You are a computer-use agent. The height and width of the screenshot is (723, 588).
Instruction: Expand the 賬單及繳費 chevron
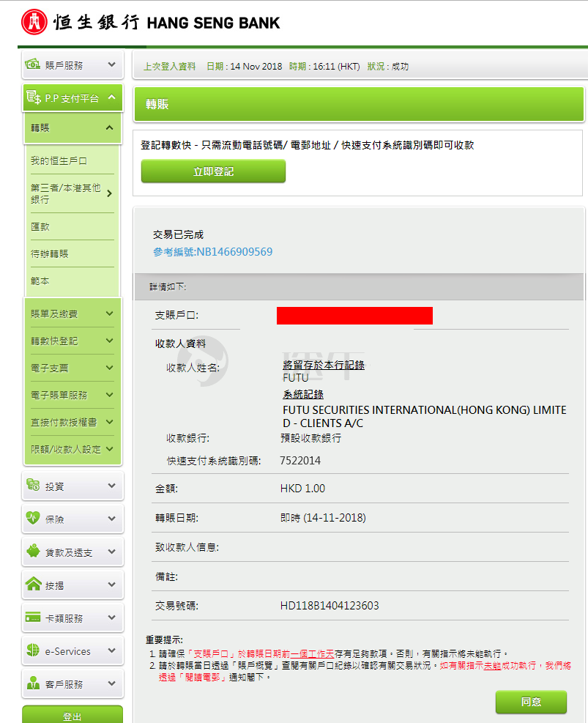110,314
